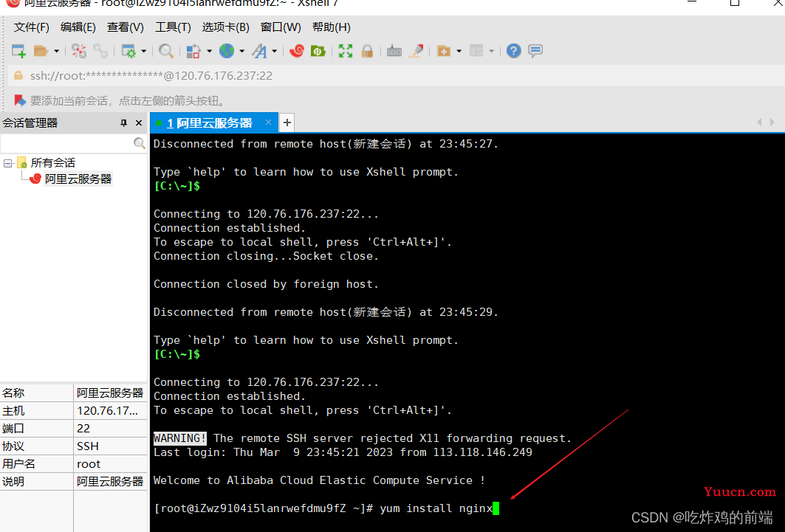The width and height of the screenshot is (785, 532).
Task: Open the 文件(F) menu
Action: (x=31, y=27)
